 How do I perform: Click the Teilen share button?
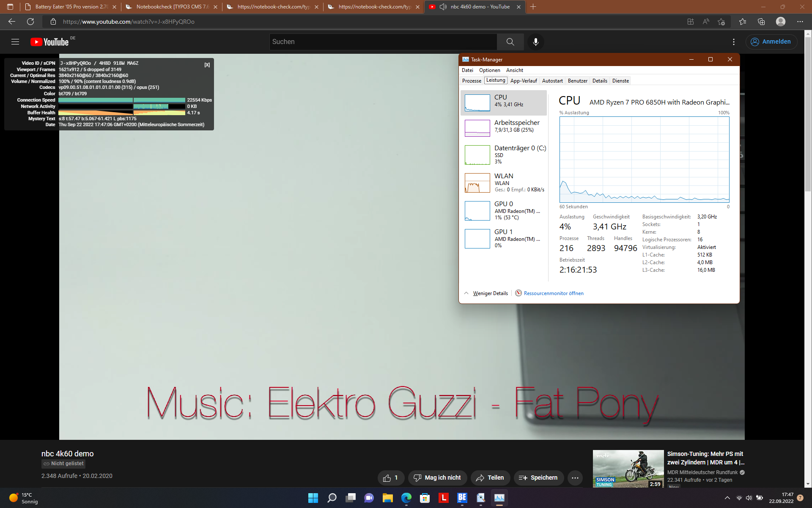(490, 478)
